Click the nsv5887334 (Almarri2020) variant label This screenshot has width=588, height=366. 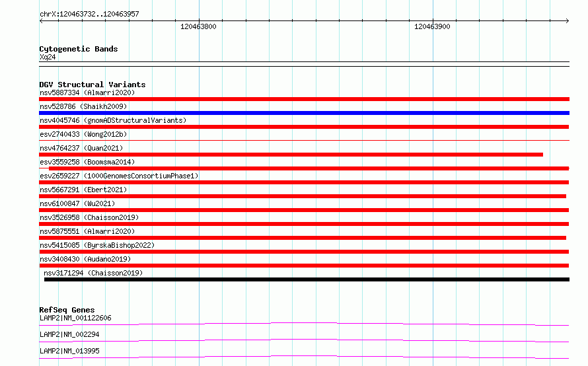[87, 92]
